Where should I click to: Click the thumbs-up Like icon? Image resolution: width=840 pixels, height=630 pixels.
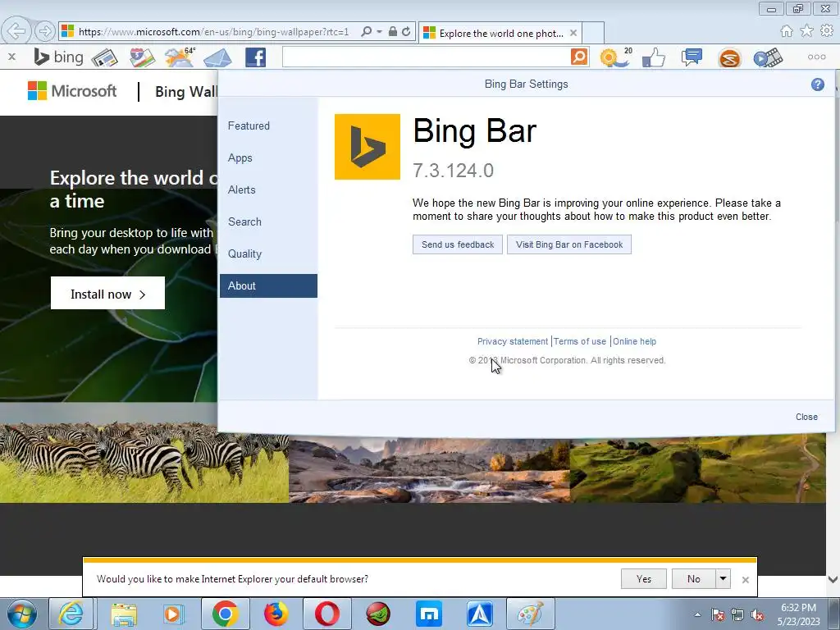click(654, 57)
